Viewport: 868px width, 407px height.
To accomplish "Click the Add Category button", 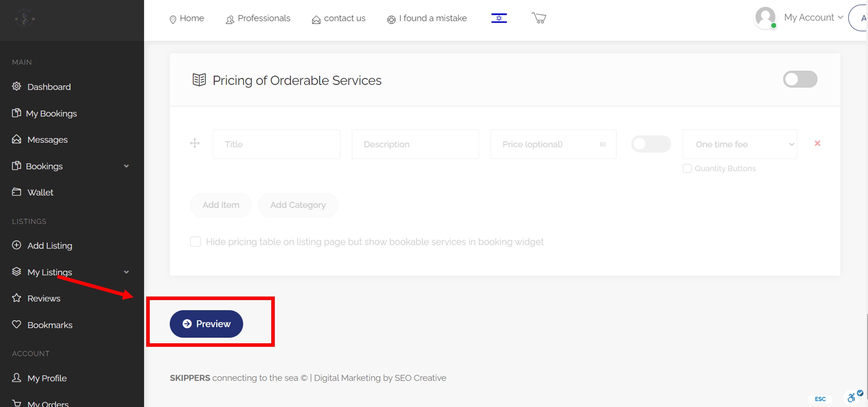I will tap(297, 205).
